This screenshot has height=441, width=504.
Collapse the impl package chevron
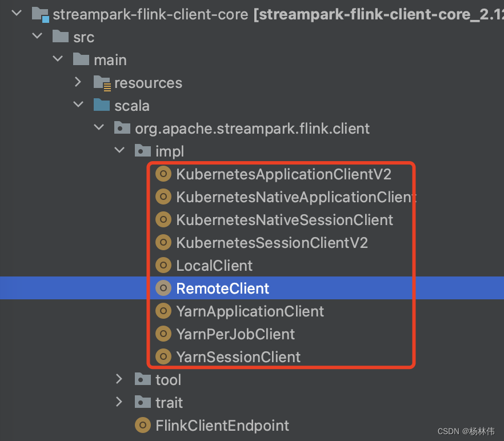(x=119, y=150)
